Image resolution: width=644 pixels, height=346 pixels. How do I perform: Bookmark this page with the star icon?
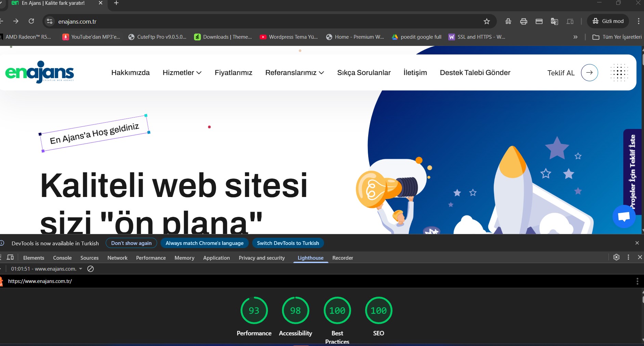point(487,21)
